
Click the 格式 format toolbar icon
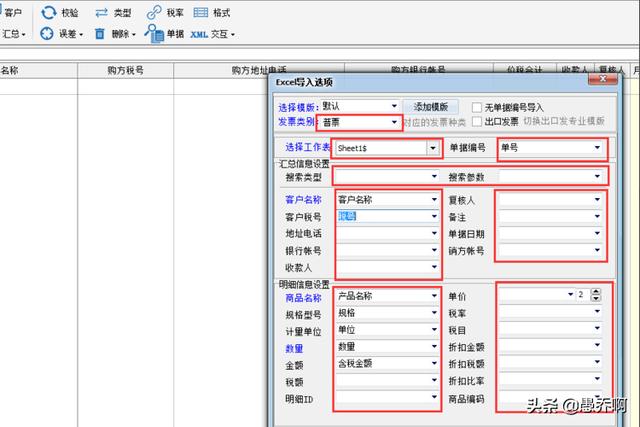[201, 12]
